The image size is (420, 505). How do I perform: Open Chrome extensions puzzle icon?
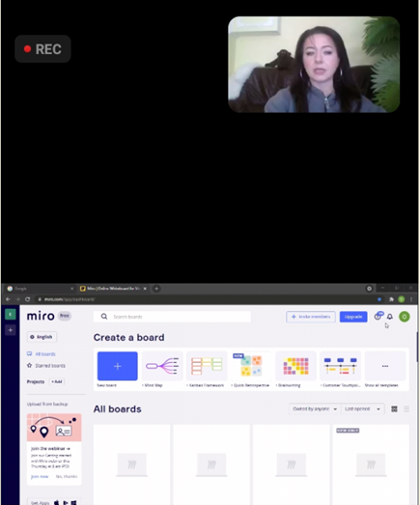391,299
